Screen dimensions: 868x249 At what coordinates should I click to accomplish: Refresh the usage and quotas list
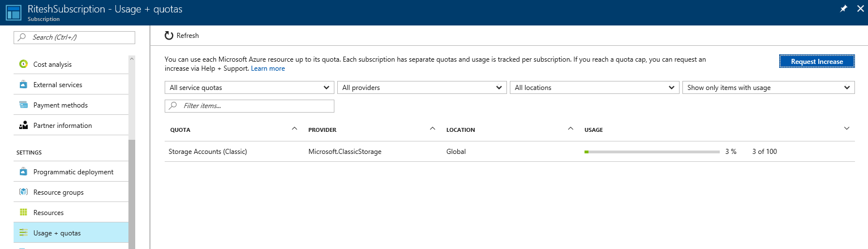(x=182, y=36)
